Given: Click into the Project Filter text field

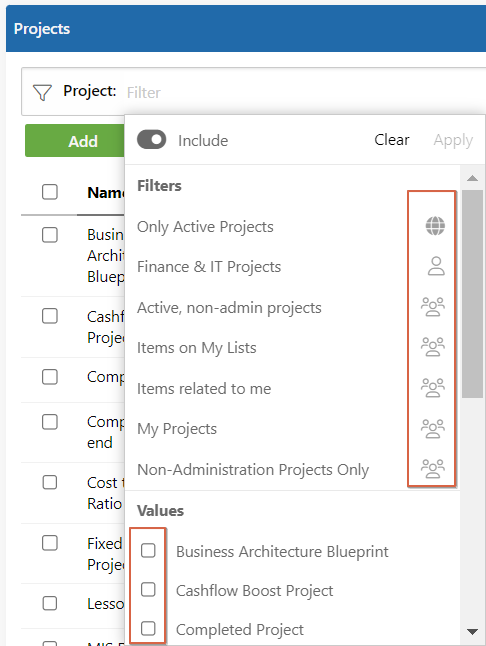Looking at the screenshot, I should point(305,92).
